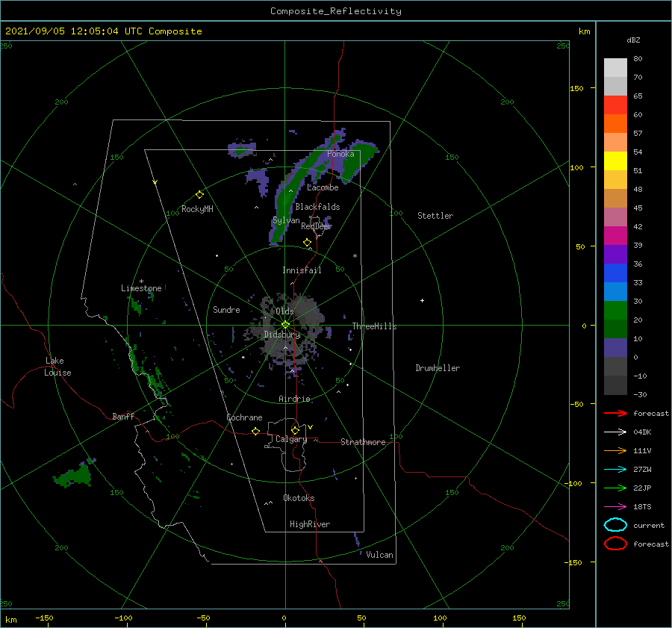Image resolution: width=672 pixels, height=628 pixels.
Task: Select the orange 60-57 dBZ color swatch
Action: (615, 123)
